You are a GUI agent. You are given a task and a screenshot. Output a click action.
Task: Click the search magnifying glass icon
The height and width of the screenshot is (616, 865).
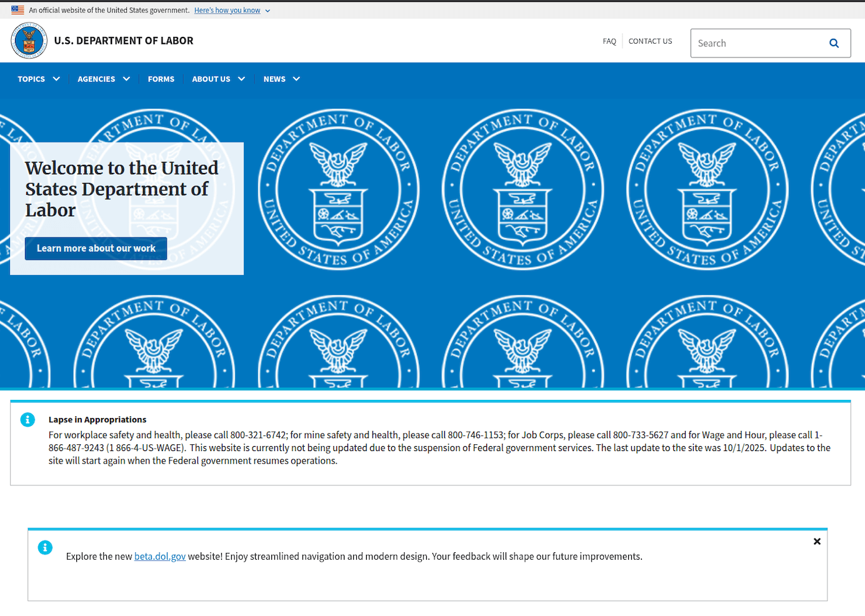tap(834, 43)
